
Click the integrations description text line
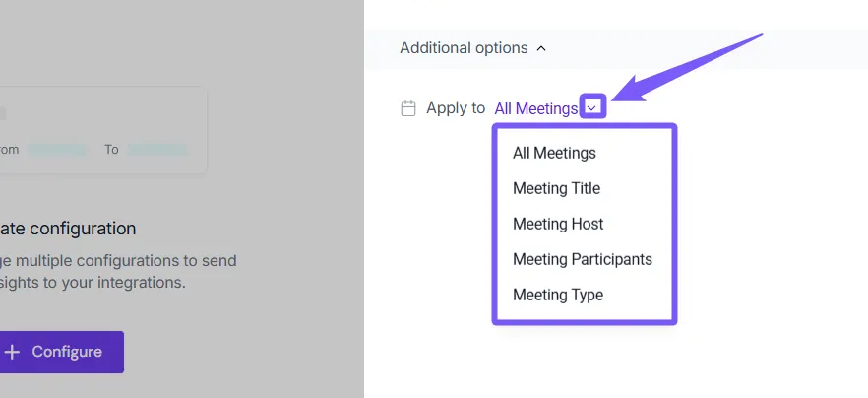93,283
